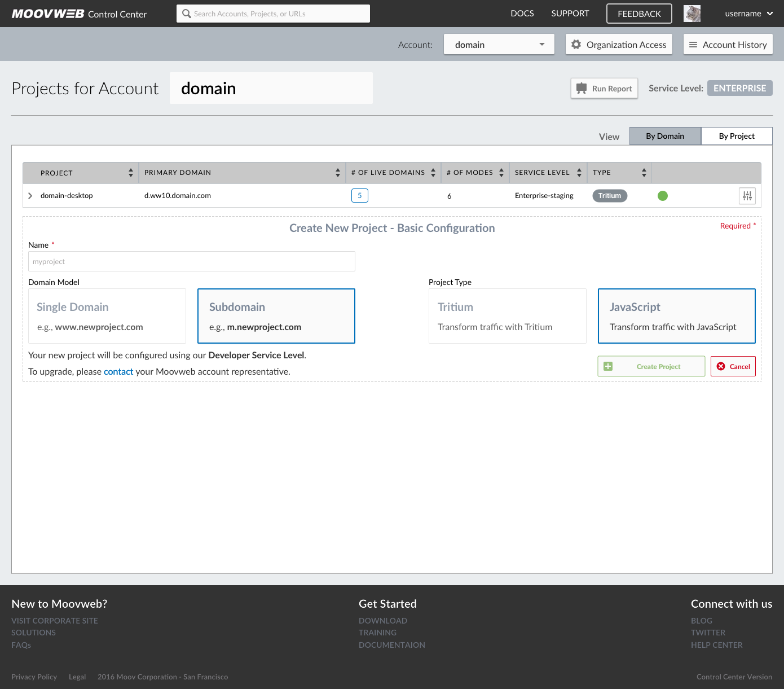This screenshot has height=689, width=784.
Task: Click the ENTERPRISE service level badge
Action: coord(740,88)
